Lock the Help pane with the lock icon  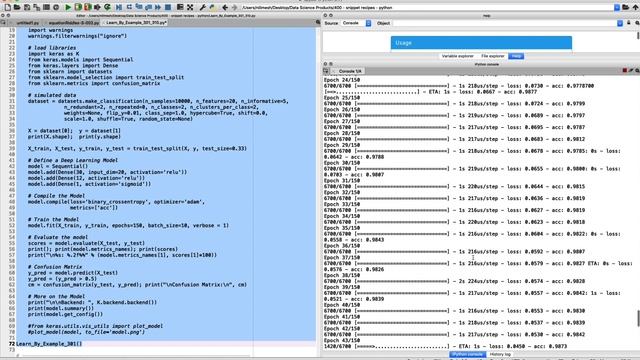coord(629,23)
